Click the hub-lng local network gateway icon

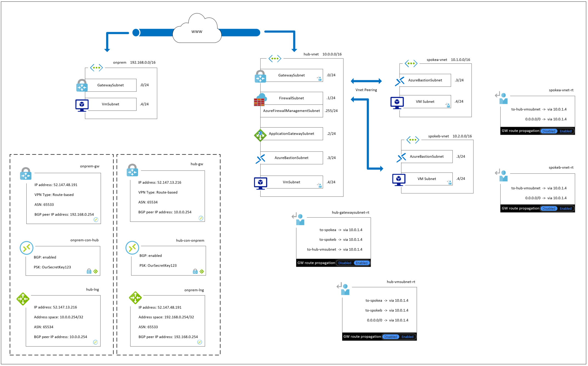point(23,299)
